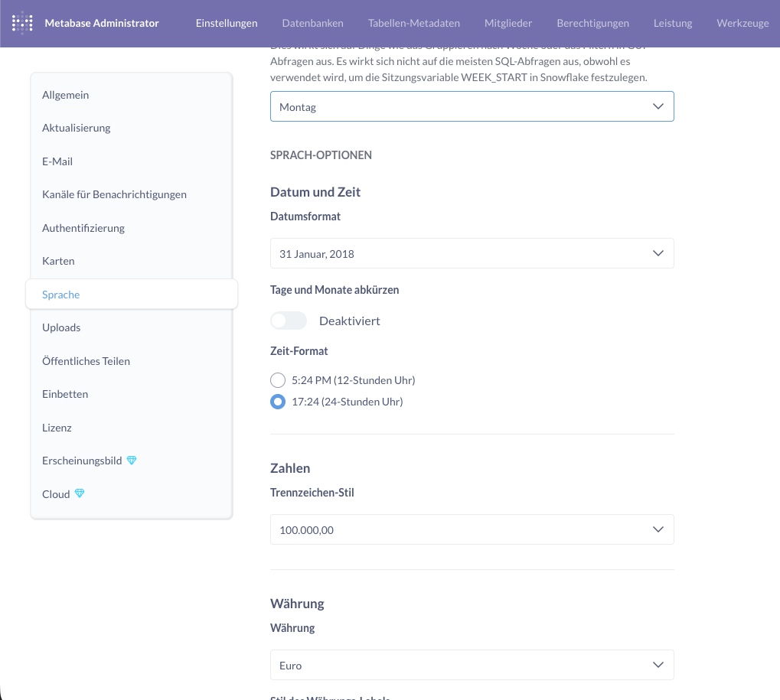Image resolution: width=780 pixels, height=700 pixels.
Task: Select Öffentliches Teilen in sidebar
Action: click(86, 361)
